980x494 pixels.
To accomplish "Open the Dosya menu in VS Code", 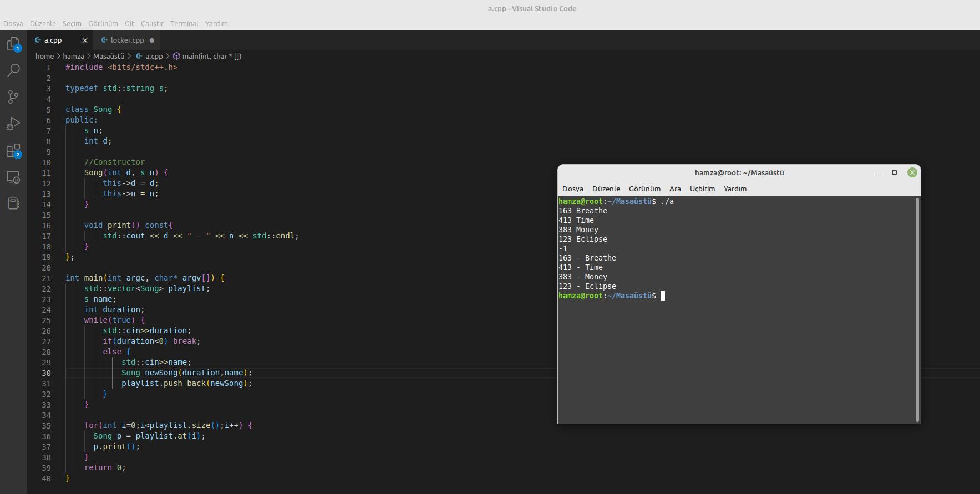I will 13,23.
